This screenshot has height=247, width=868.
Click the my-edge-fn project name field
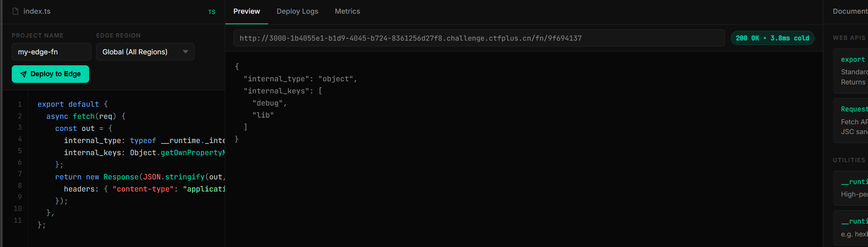point(51,52)
